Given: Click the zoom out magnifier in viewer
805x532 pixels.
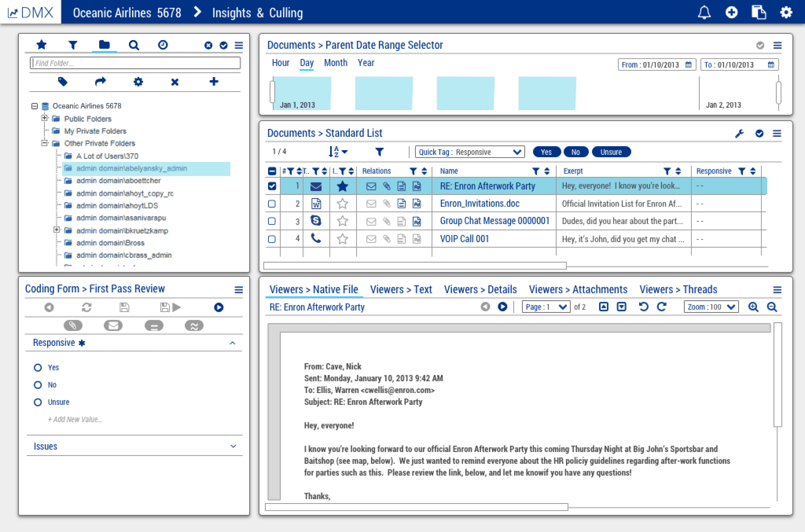Looking at the screenshot, I should point(772,307).
